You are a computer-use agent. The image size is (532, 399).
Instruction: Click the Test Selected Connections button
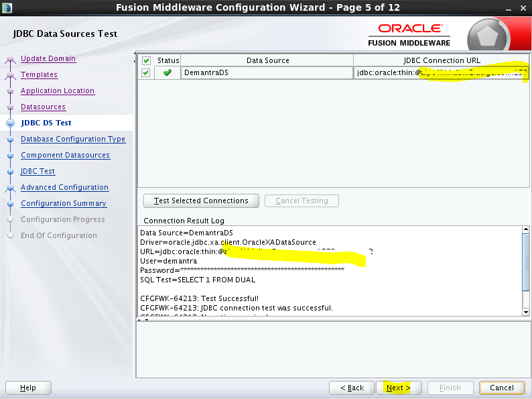201,201
